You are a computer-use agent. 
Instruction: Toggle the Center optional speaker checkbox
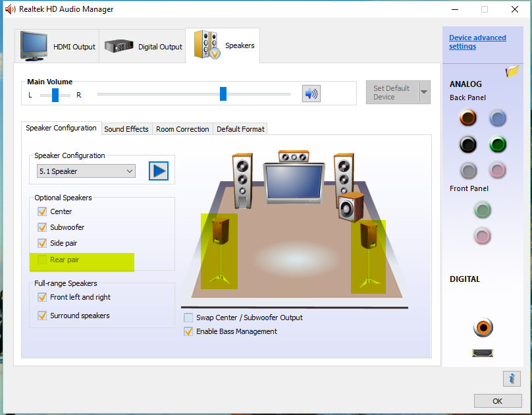[x=42, y=211]
